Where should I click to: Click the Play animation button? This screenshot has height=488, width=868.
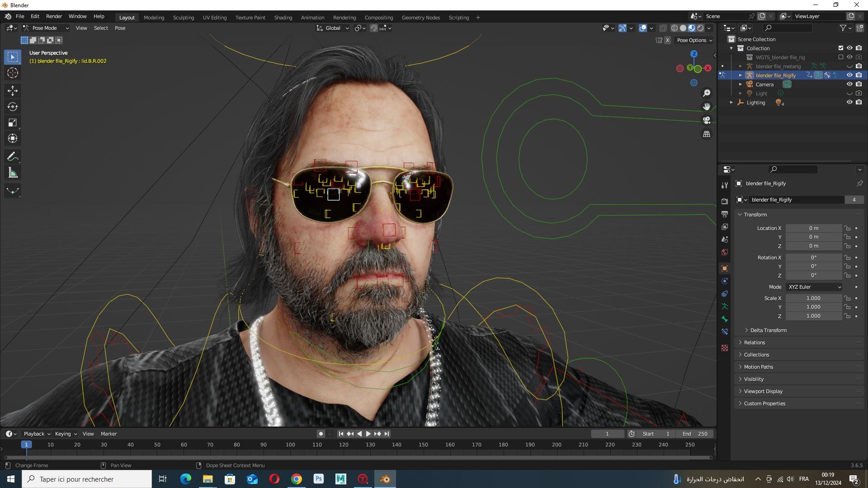tap(368, 434)
